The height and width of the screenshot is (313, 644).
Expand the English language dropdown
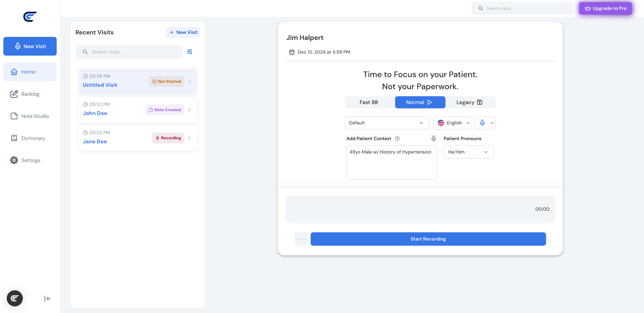pos(452,123)
